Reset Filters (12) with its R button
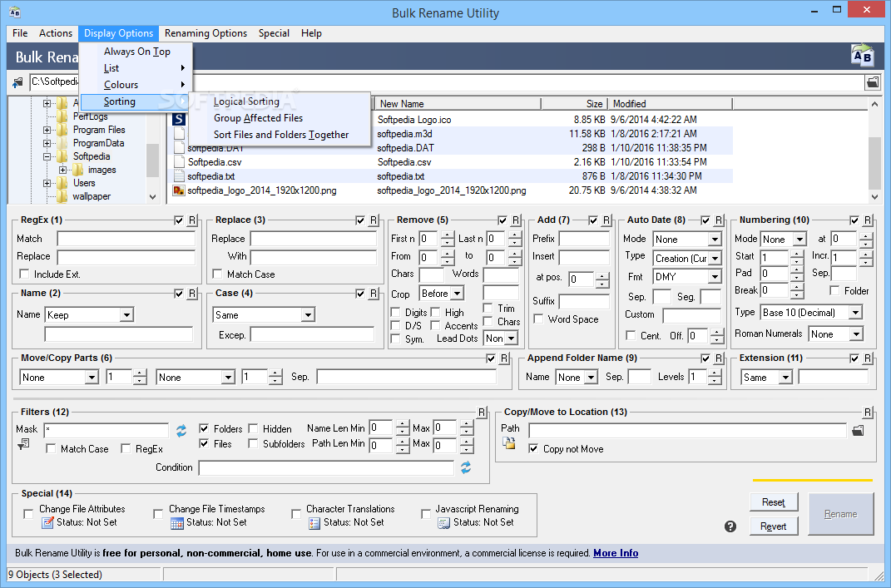 482,412
